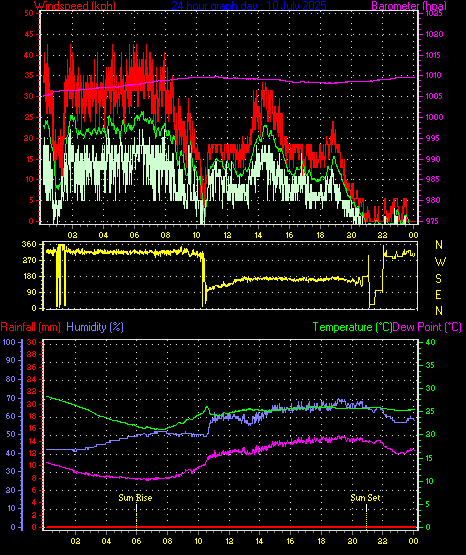This screenshot has height=555, width=466.
Task: Click the '270' wind direction axis value
Action: pyautogui.click(x=29, y=260)
